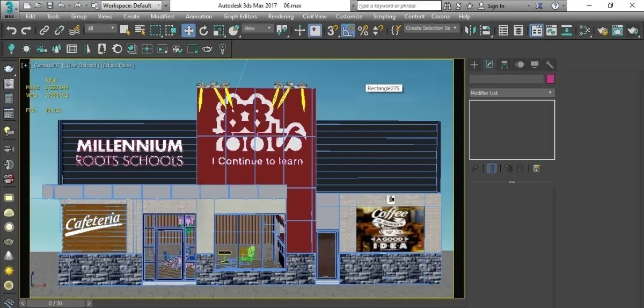Open the Scene Explorer toggle icon
The width and height of the screenshot is (644, 308).
[x=503, y=31]
